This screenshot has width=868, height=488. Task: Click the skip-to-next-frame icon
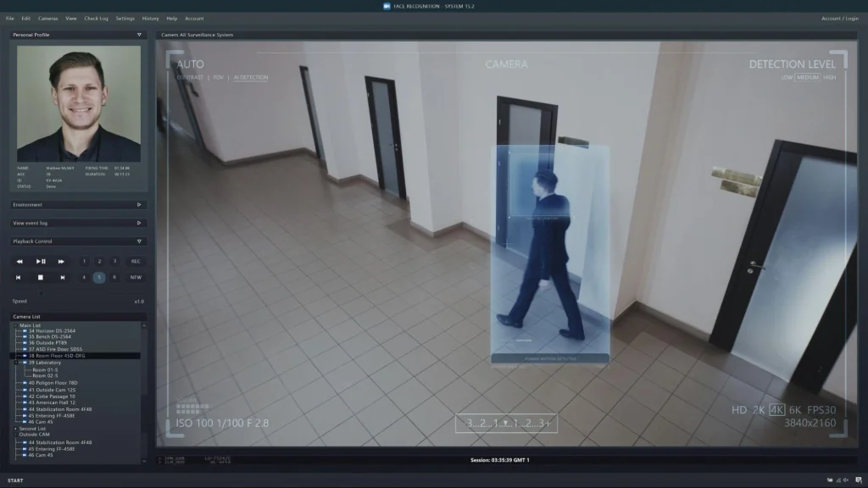point(63,277)
